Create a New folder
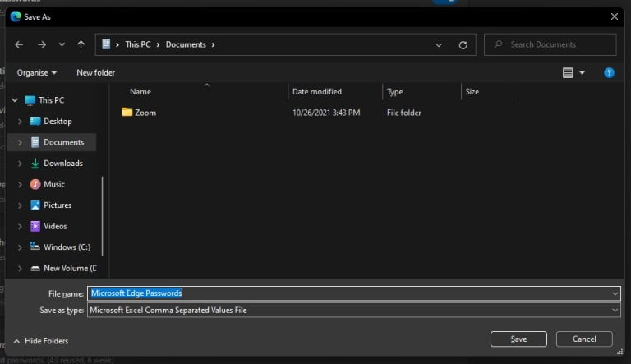 96,73
